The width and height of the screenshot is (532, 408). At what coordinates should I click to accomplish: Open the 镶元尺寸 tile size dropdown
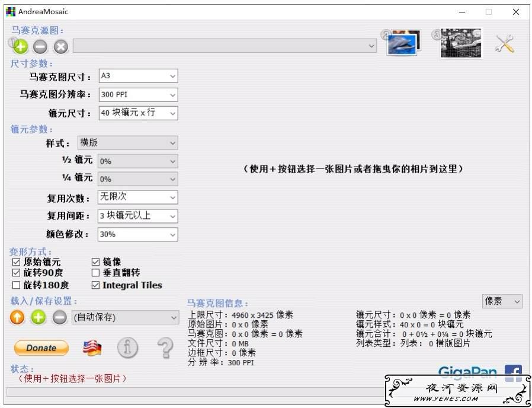click(x=139, y=113)
